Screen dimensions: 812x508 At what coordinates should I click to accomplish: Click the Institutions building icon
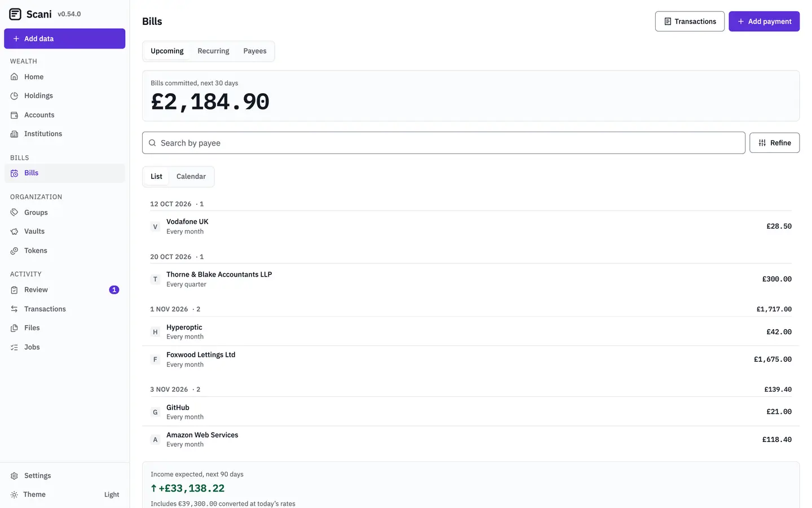(x=14, y=134)
